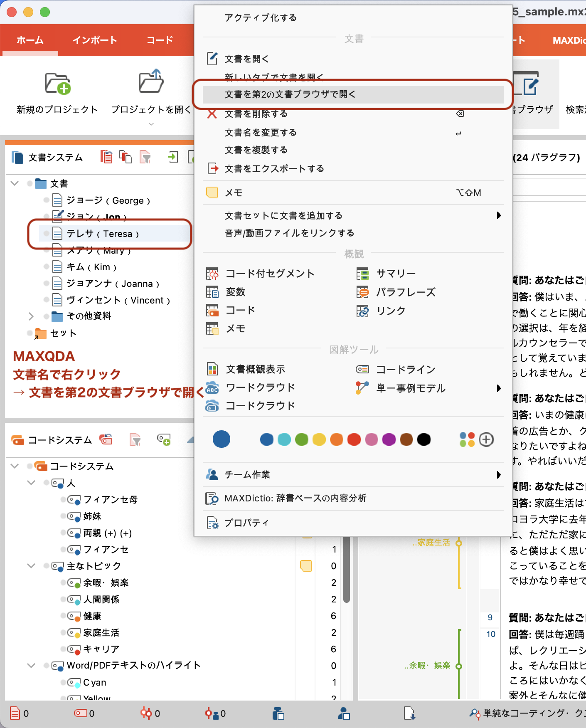586x728 pixels.
Task: Toggle activation circle for キャリア code
Action: pyautogui.click(x=63, y=649)
